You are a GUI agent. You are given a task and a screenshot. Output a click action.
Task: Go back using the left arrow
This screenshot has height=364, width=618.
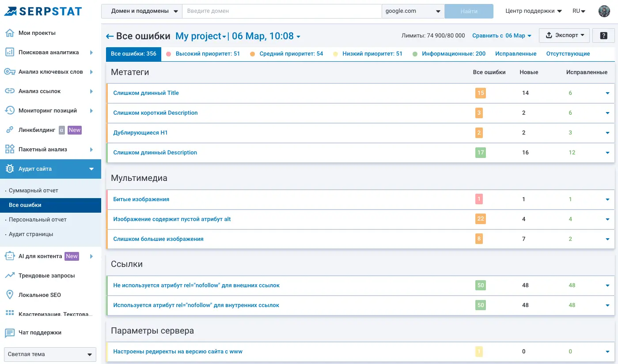point(110,36)
